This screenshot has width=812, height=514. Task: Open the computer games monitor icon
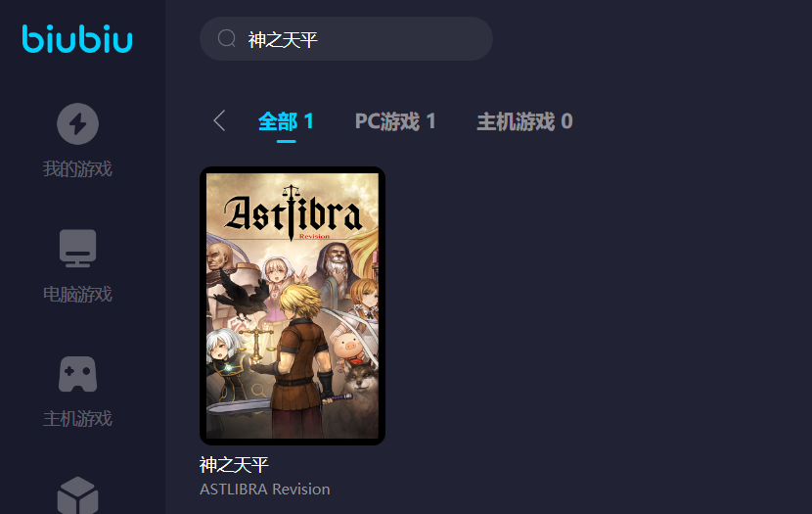pyautogui.click(x=77, y=249)
